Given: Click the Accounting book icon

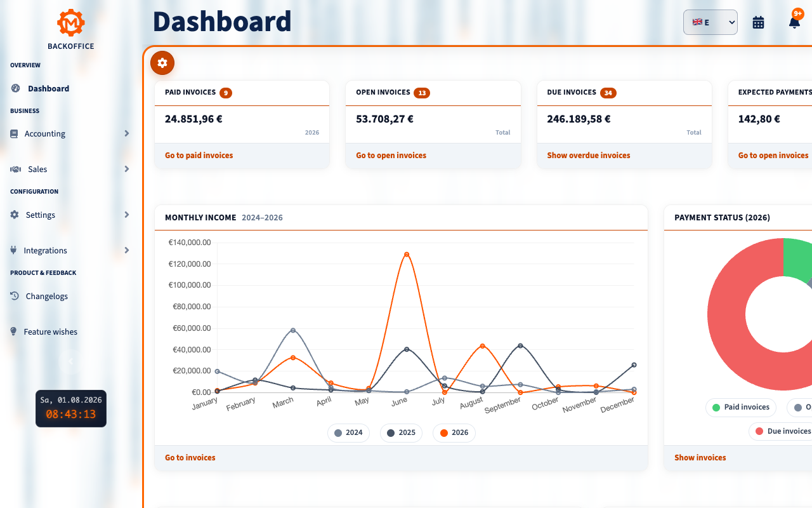Looking at the screenshot, I should point(14,134).
